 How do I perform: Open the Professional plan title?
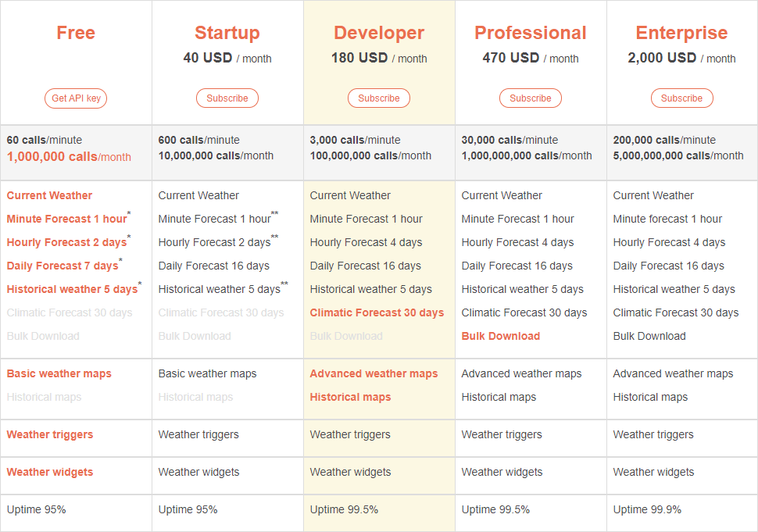[531, 33]
